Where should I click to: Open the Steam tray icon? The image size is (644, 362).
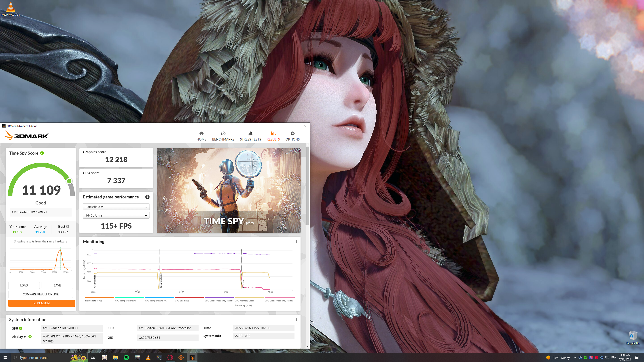point(580,358)
